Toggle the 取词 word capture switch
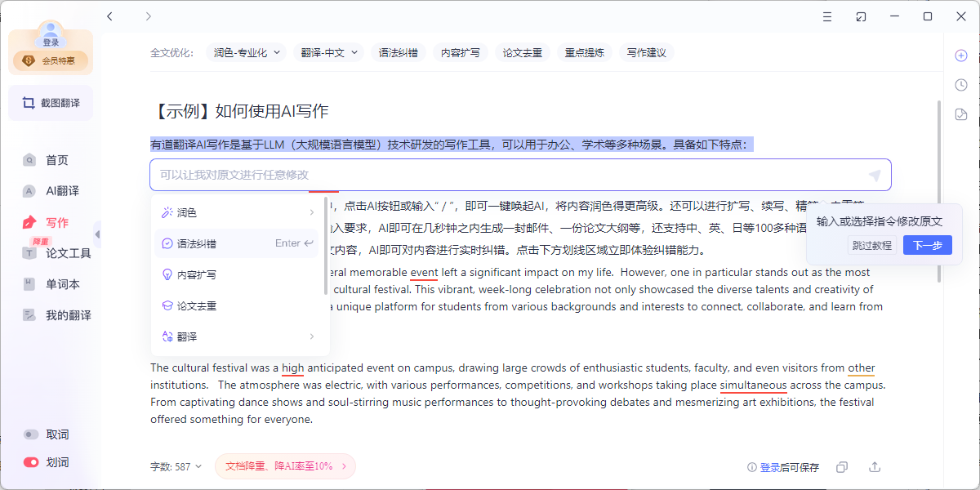The width and height of the screenshot is (980, 490). point(32,434)
